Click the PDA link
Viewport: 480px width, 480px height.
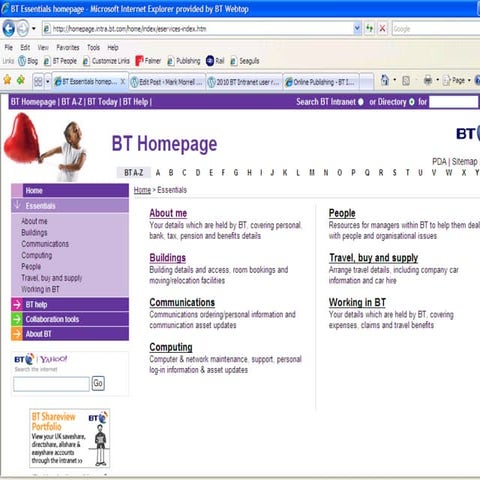pyautogui.click(x=439, y=162)
